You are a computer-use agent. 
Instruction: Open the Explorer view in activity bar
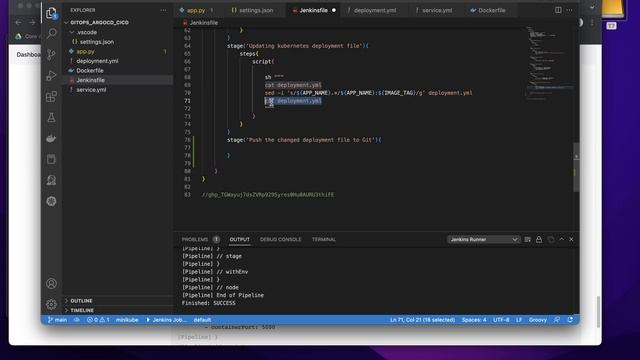pos(51,13)
